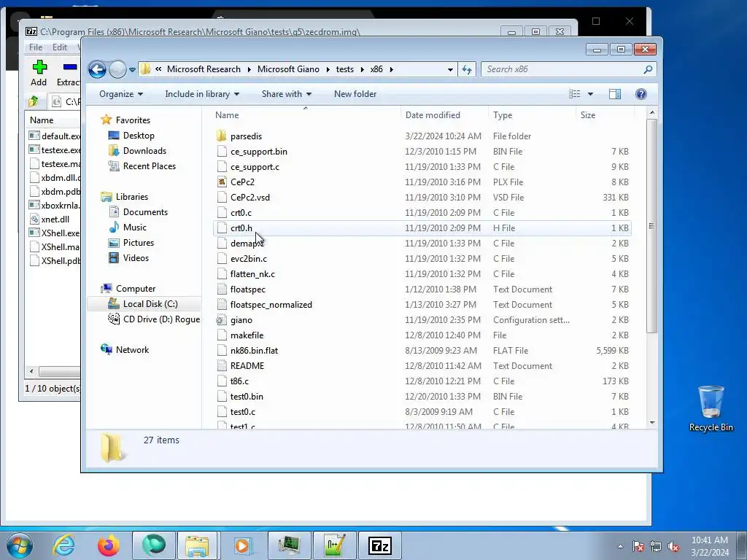Select the file flatten_nk.c
This screenshot has height=560, width=747.
tap(252, 274)
